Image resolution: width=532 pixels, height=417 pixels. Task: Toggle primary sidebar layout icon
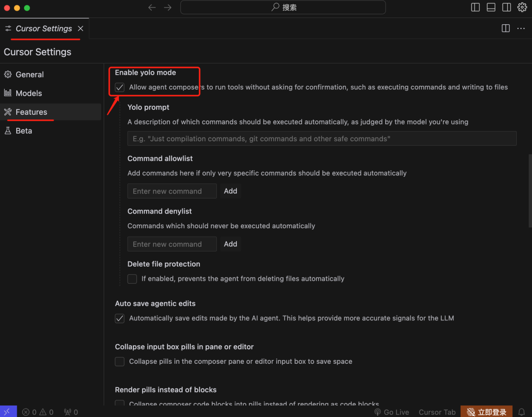coord(475,7)
